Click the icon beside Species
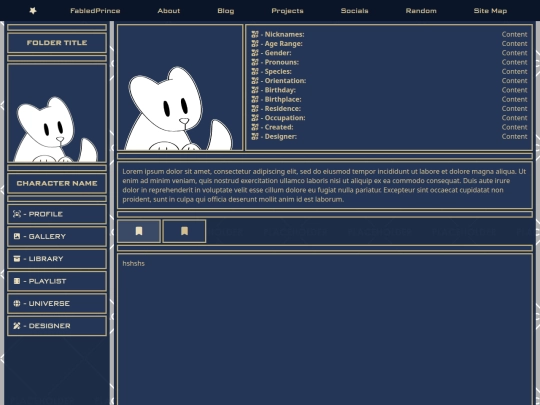The image size is (540, 405). (x=255, y=72)
